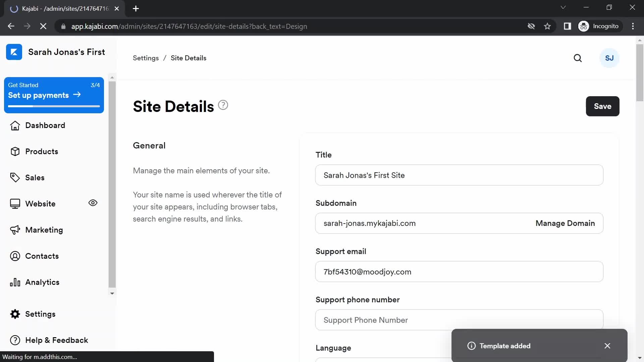Open the Settings gear icon
Viewport: 644px width, 362px height.
point(15,314)
